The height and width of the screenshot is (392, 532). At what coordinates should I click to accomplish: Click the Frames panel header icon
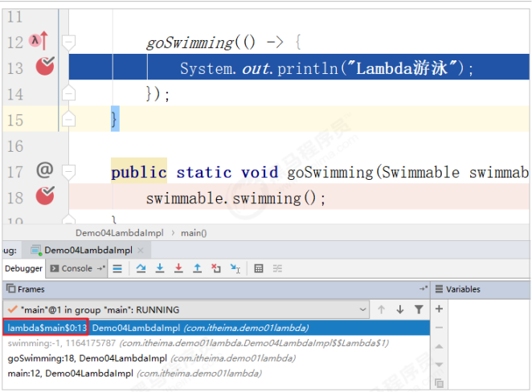click(11, 288)
